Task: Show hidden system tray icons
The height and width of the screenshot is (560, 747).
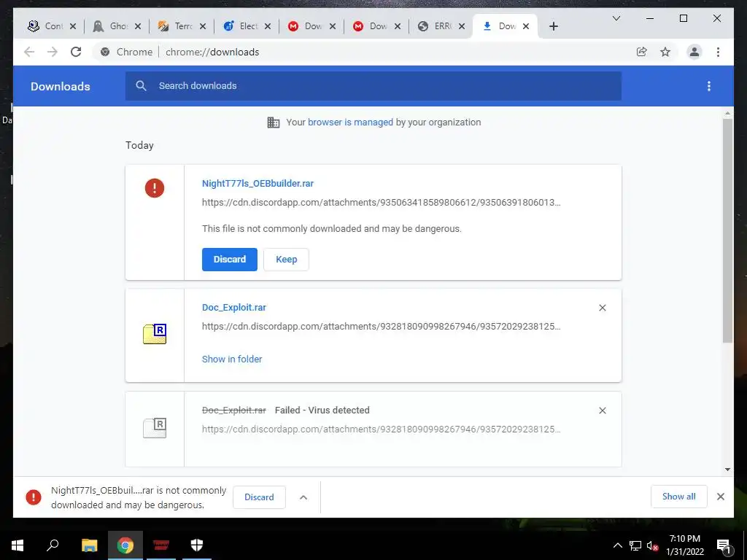Action: 617,545
